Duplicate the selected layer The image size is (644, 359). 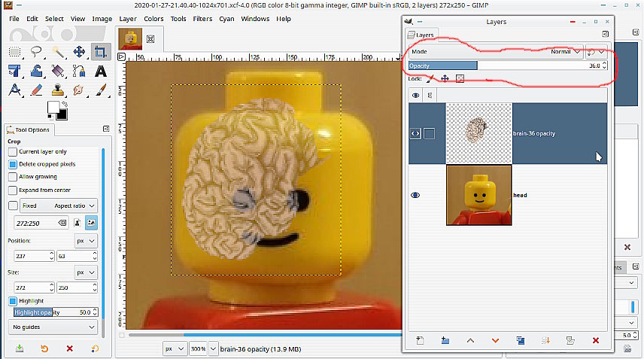pyautogui.click(x=521, y=340)
